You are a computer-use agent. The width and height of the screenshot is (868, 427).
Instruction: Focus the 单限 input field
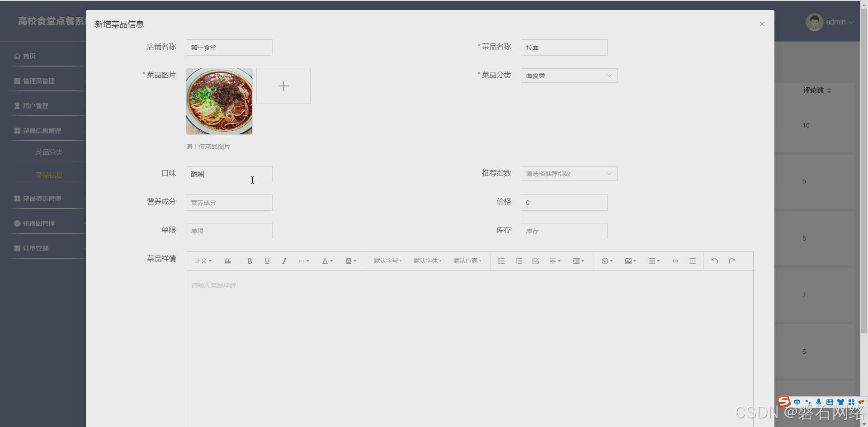tap(229, 231)
